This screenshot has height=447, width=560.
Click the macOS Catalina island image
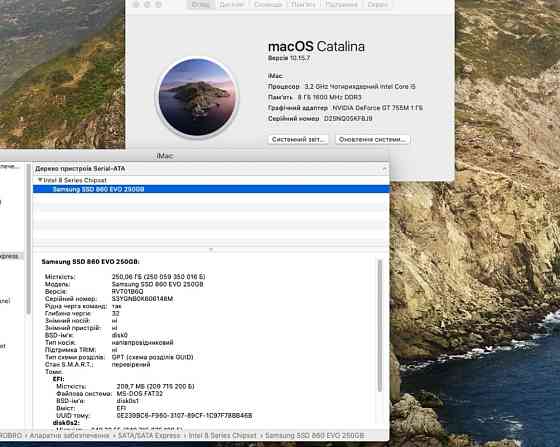pos(198,97)
